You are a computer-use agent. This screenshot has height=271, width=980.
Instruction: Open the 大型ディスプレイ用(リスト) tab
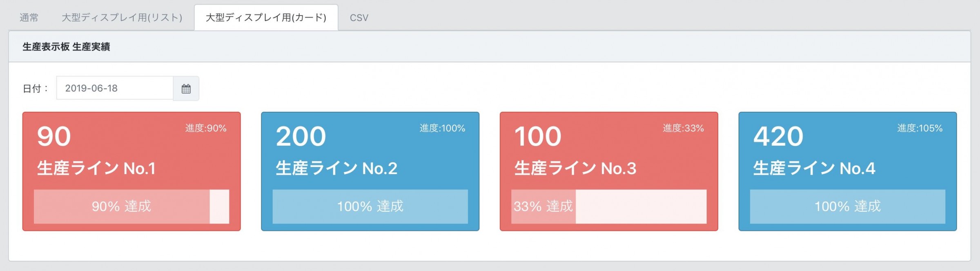[122, 18]
